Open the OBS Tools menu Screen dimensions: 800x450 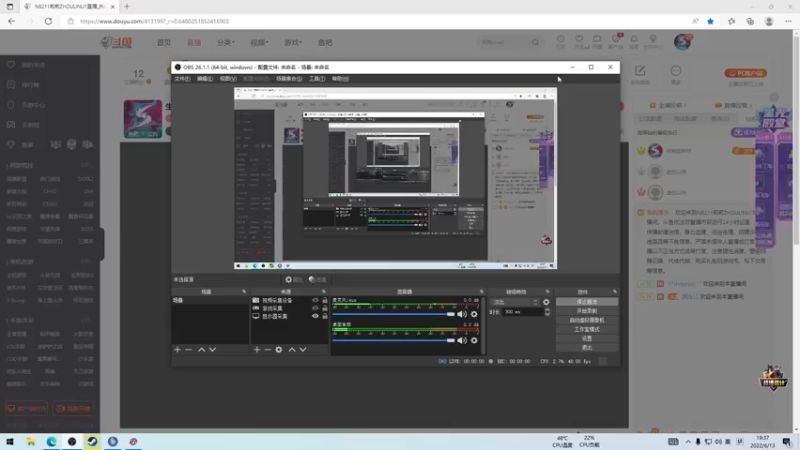(x=317, y=79)
